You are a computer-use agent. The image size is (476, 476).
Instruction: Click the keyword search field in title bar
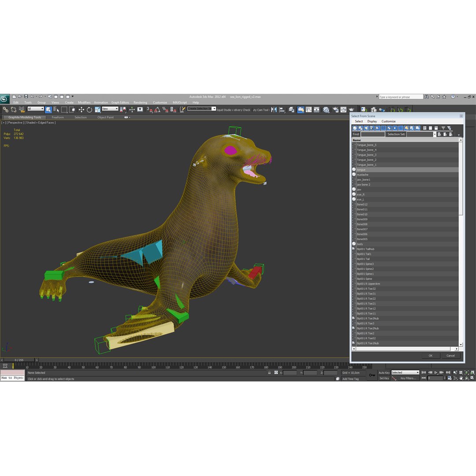tap(401, 97)
